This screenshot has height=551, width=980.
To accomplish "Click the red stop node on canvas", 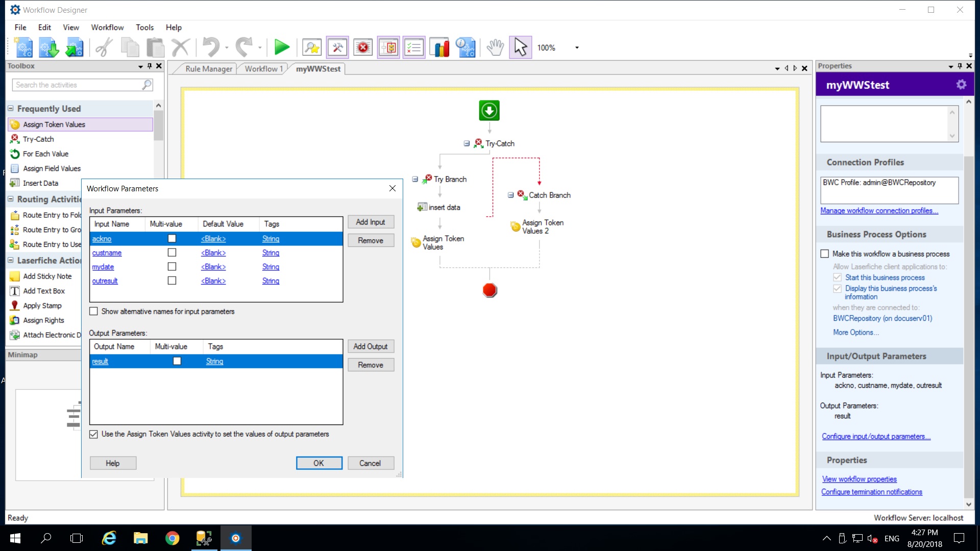I will click(489, 290).
